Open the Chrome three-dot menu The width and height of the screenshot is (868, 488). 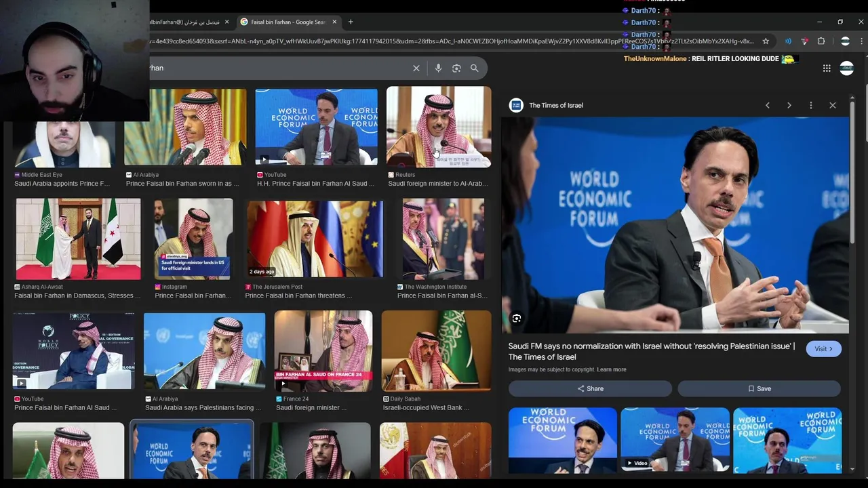coord(862,41)
